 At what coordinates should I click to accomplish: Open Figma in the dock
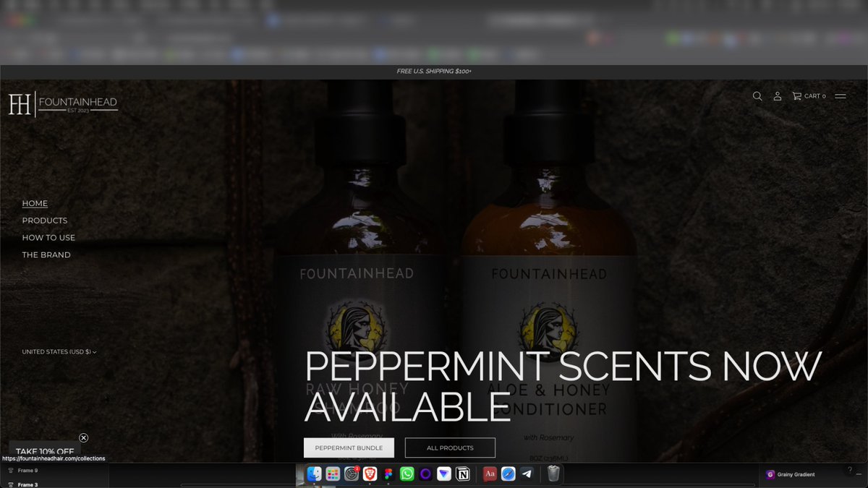388,474
